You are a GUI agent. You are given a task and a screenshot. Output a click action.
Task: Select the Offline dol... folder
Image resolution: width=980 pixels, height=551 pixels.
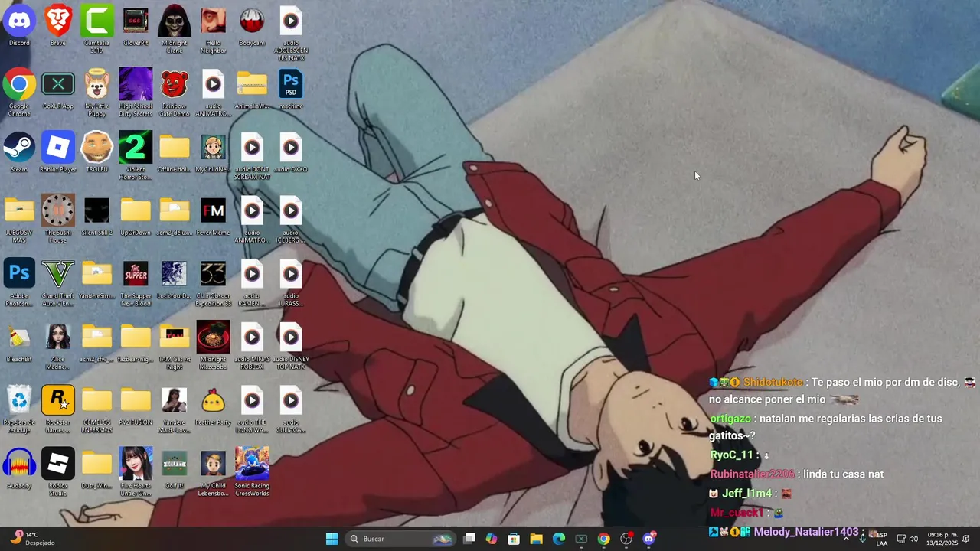pyautogui.click(x=175, y=152)
